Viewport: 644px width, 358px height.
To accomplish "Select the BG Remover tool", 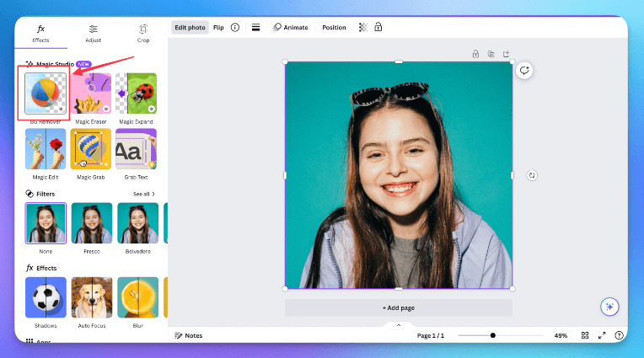I will 46,94.
